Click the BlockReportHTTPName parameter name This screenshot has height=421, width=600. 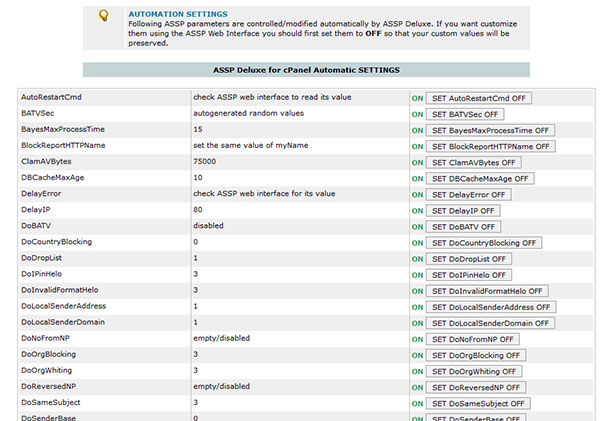(63, 145)
